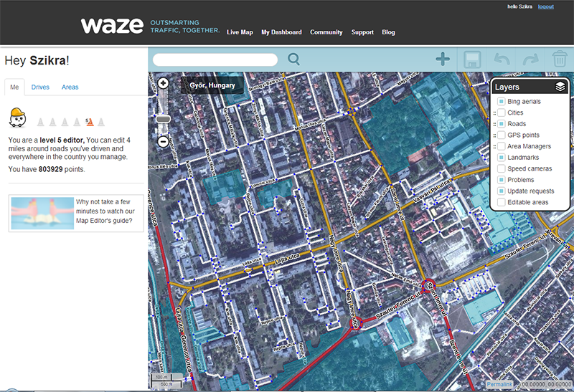The width and height of the screenshot is (574, 392).
Task: Click the redo arrow icon
Action: 530,59
